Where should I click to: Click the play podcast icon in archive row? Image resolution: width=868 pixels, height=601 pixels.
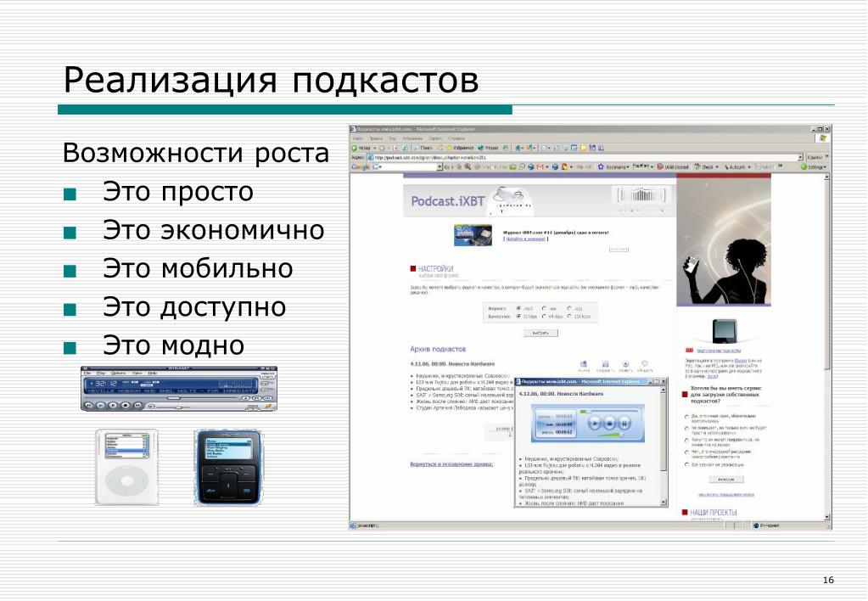[625, 366]
